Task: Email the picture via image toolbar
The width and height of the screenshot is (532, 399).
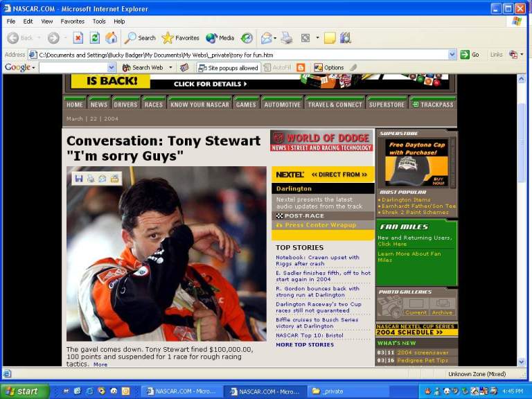Action: [103, 179]
